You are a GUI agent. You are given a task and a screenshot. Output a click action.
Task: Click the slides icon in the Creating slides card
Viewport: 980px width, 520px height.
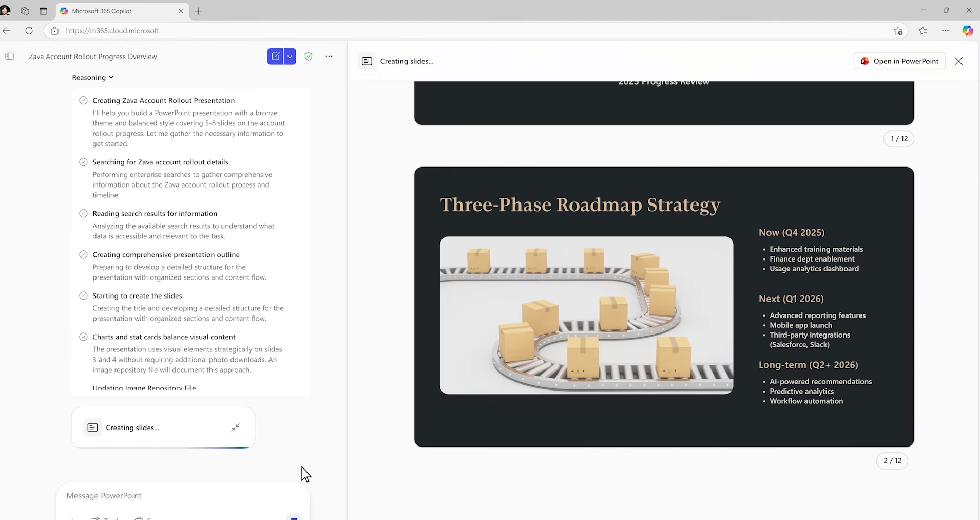pos(92,428)
